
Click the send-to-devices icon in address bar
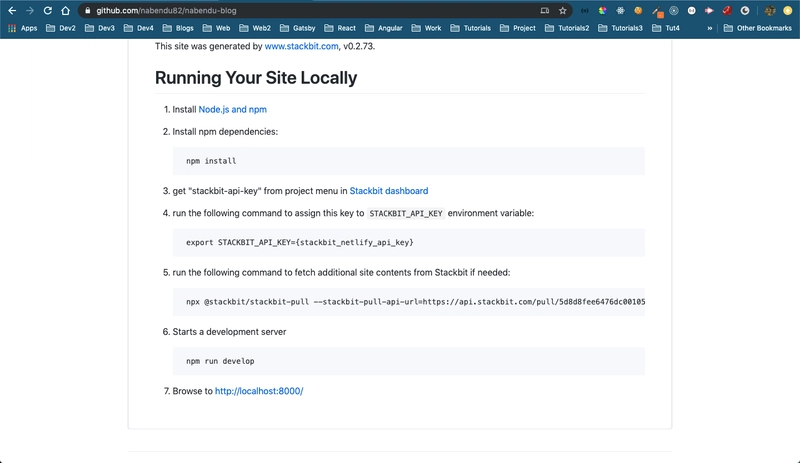coord(544,10)
